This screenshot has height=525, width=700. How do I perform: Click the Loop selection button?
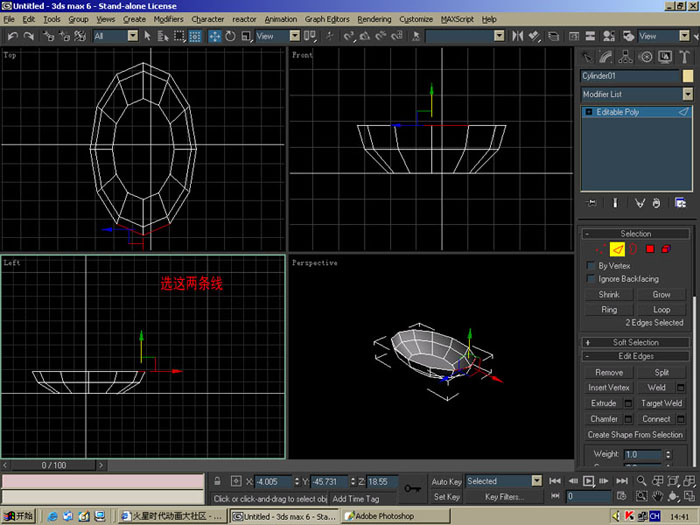click(x=662, y=309)
